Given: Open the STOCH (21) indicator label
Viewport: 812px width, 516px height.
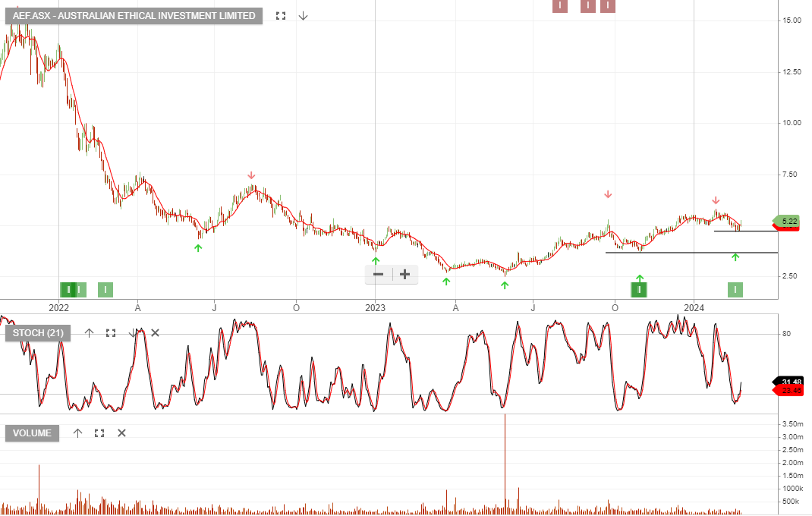Looking at the screenshot, I should pos(36,333).
